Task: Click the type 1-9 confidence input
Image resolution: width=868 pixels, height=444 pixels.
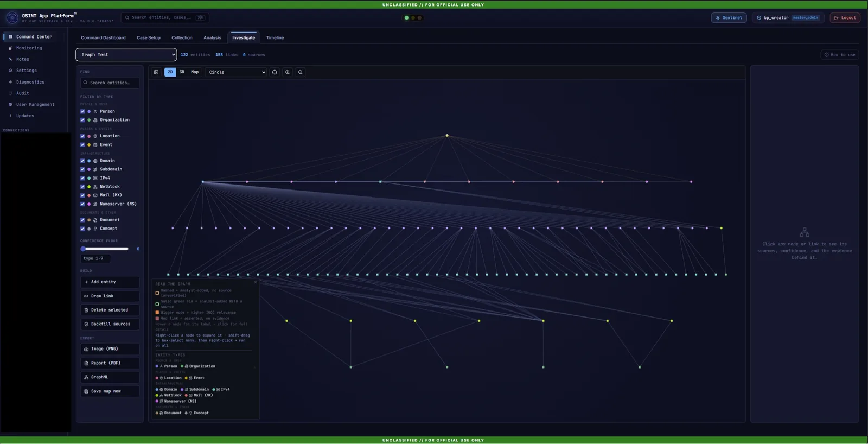Action: tap(95, 258)
